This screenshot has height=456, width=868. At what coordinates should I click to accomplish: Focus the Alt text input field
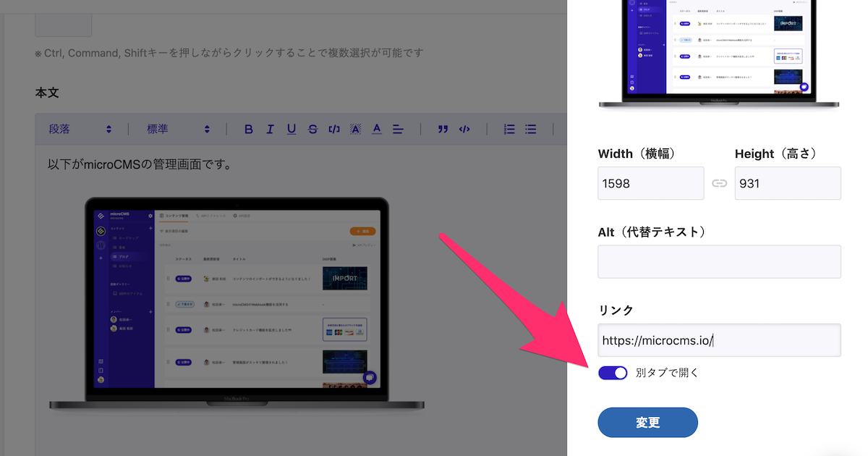(719, 261)
